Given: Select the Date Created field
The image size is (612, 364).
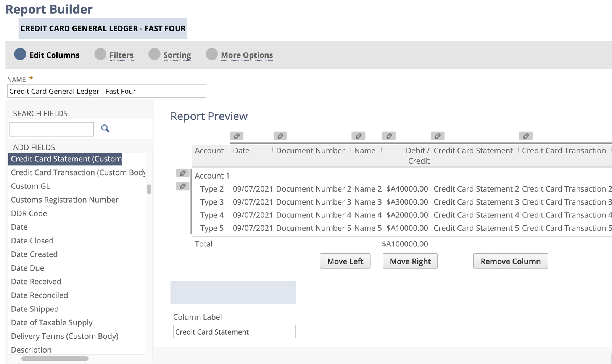Looking at the screenshot, I should (34, 254).
